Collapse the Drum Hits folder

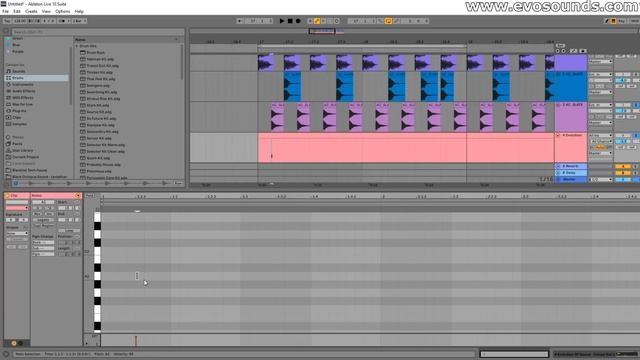pos(77,46)
